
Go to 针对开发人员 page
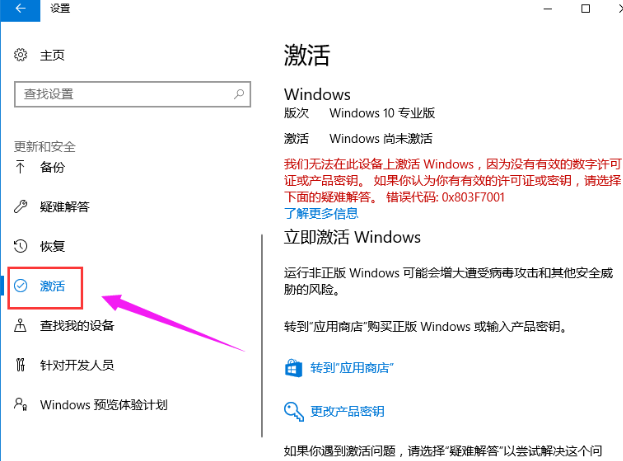coord(77,365)
